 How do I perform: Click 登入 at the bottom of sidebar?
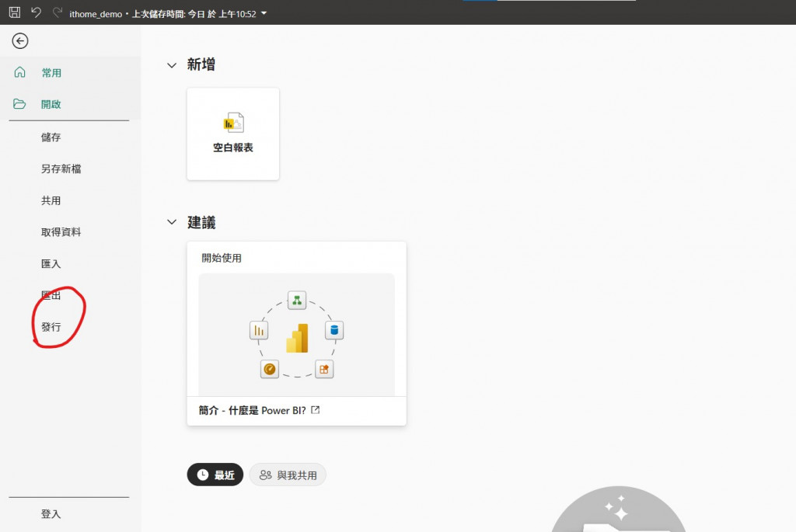pyautogui.click(x=51, y=514)
